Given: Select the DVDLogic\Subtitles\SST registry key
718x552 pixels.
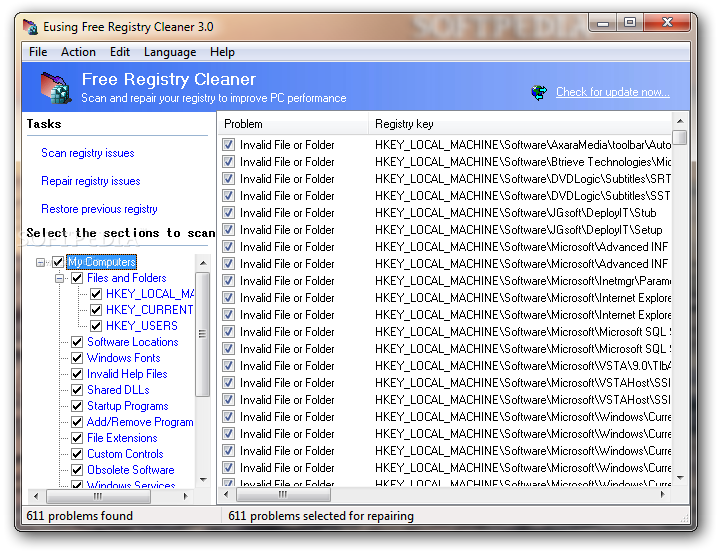Looking at the screenshot, I should tap(522, 196).
